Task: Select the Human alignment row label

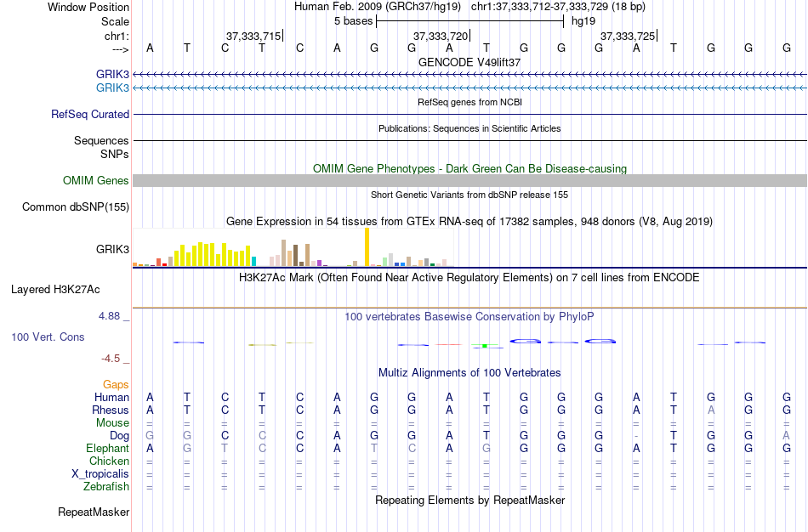Action: [x=111, y=397]
